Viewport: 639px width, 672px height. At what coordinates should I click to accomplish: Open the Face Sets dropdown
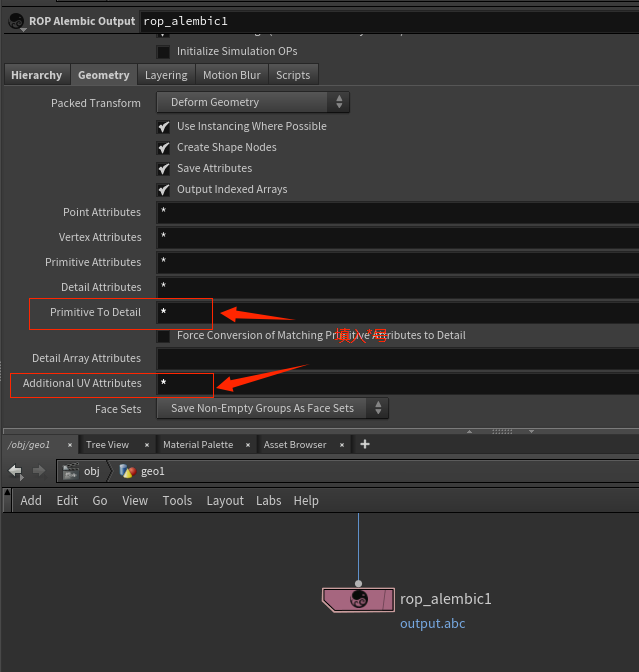point(272,408)
